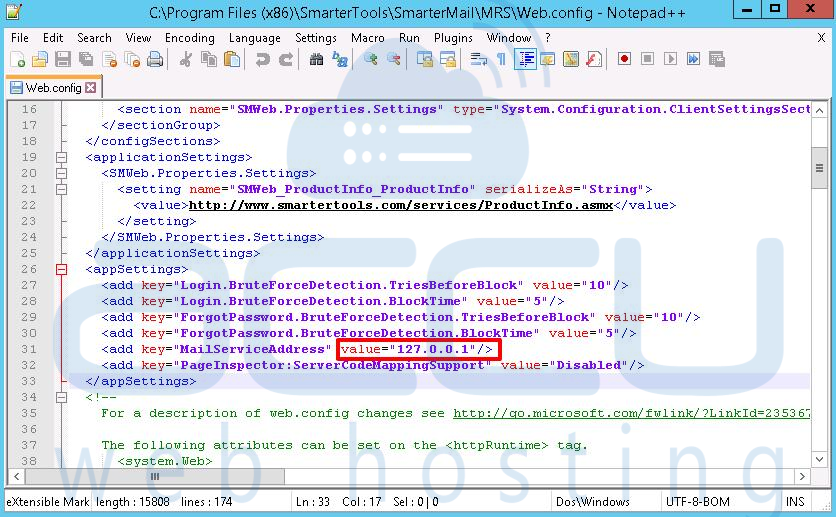Click the vertical scrollbar down arrow
This screenshot has height=517, width=836.
pos(819,459)
